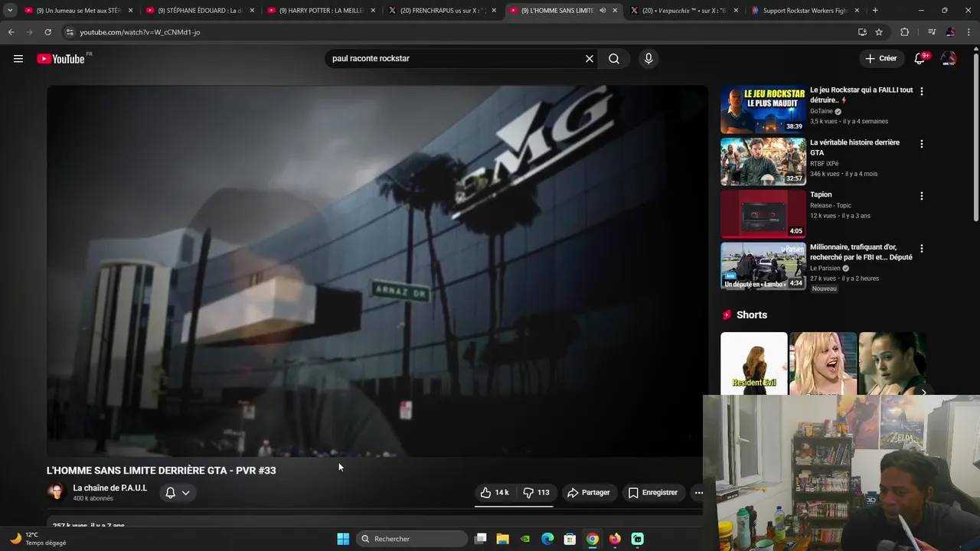Image resolution: width=980 pixels, height=551 pixels.
Task: View site information icon in address bar
Action: click(70, 32)
